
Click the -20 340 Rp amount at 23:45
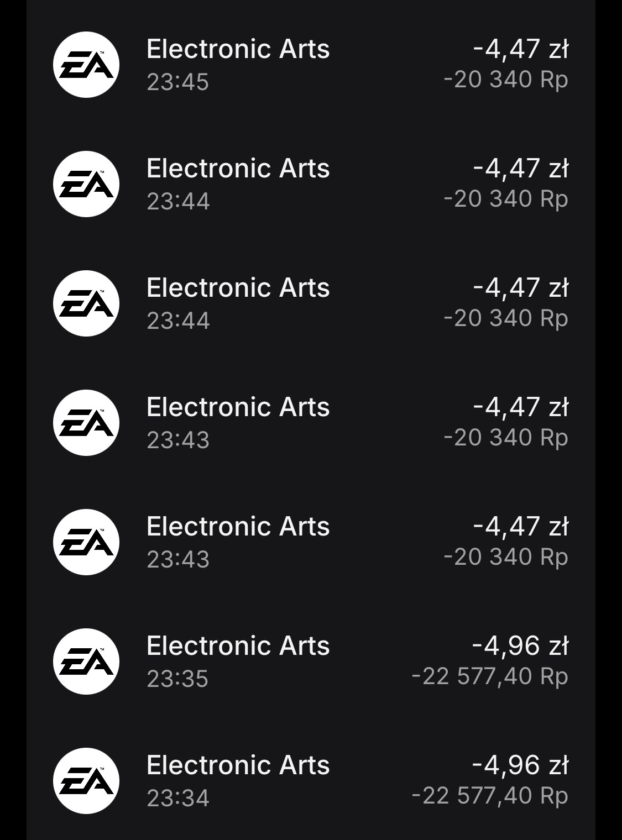pos(506,80)
